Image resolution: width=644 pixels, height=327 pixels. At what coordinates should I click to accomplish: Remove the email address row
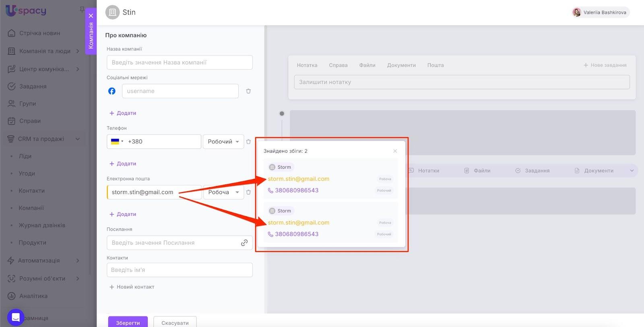pyautogui.click(x=248, y=192)
